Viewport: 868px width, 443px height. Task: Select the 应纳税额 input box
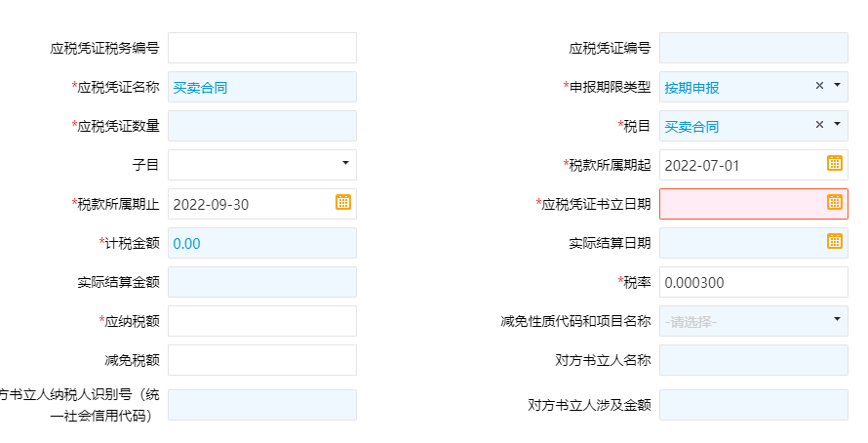tap(262, 321)
